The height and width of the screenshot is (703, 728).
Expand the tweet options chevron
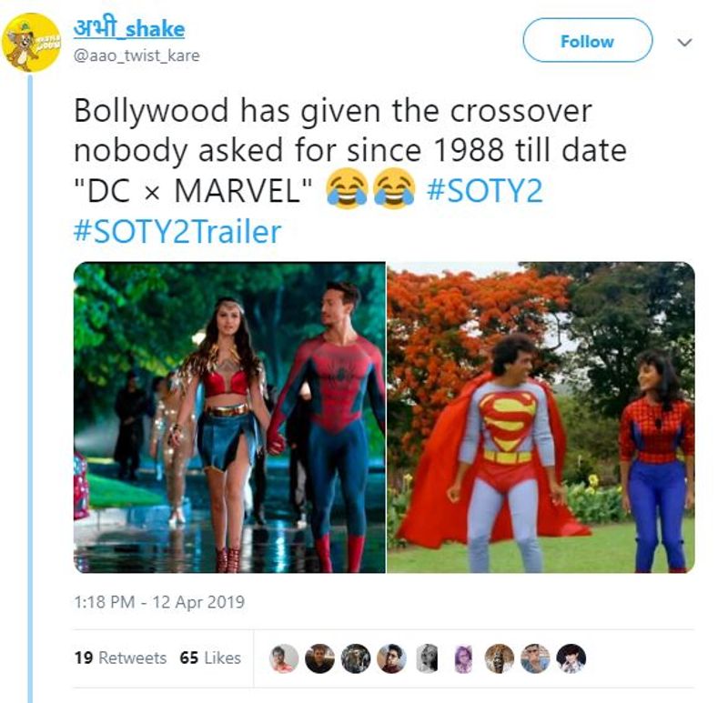click(x=684, y=42)
